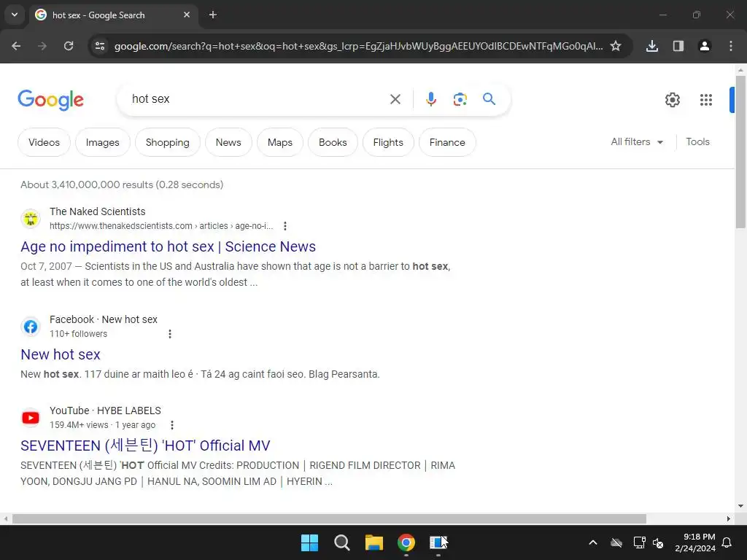Go back with the browser back arrow
The height and width of the screenshot is (560, 747).
16,46
